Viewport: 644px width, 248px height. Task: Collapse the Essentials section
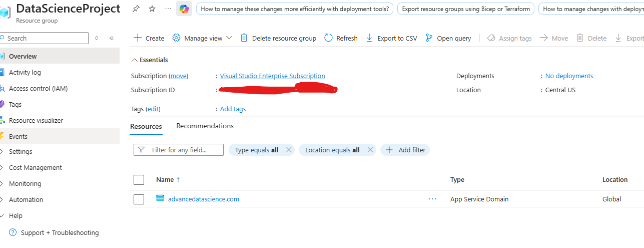(134, 60)
